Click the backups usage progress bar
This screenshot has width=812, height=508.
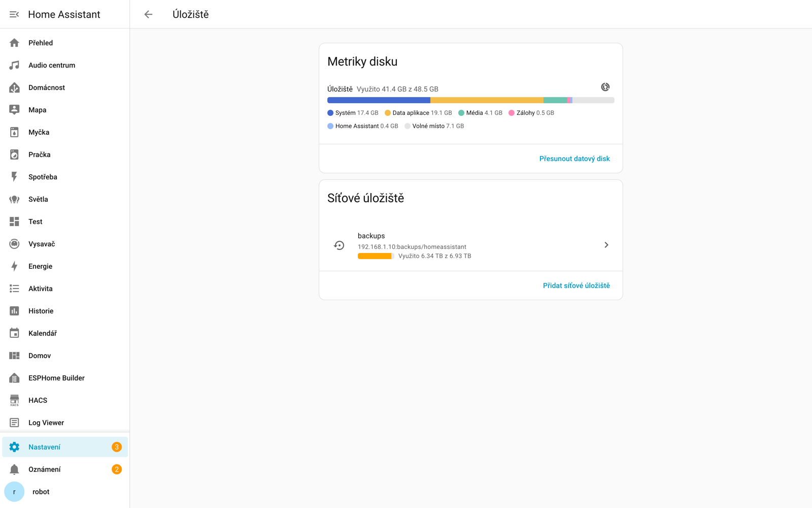[x=376, y=256]
